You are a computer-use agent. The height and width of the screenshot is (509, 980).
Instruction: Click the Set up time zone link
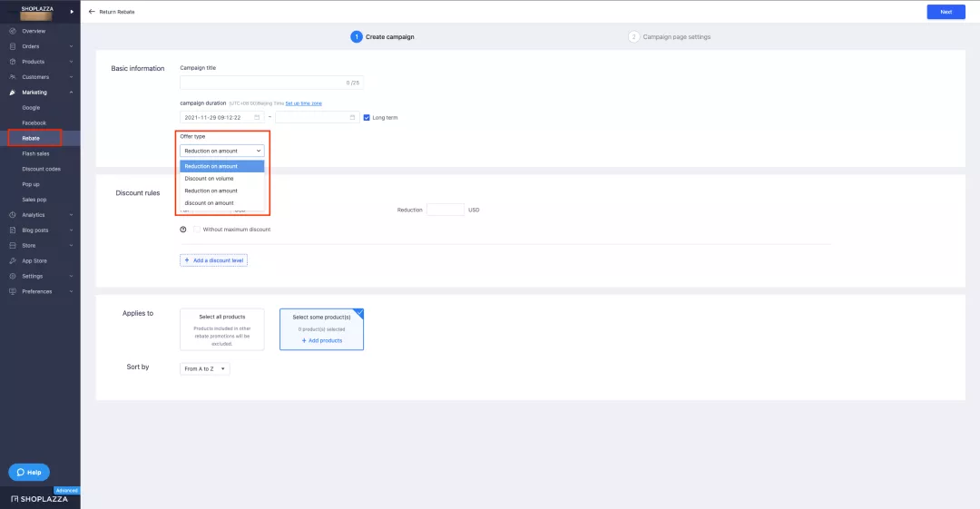pyautogui.click(x=303, y=103)
